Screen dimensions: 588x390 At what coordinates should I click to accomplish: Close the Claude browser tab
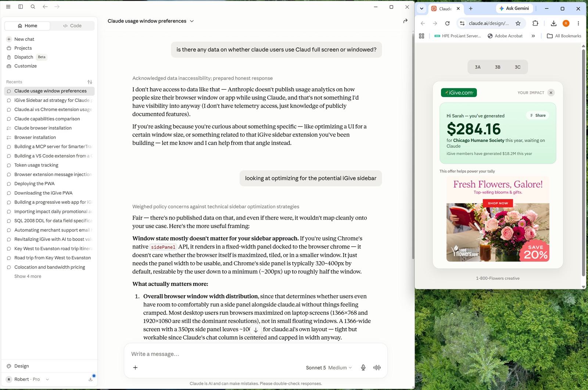(x=458, y=8)
